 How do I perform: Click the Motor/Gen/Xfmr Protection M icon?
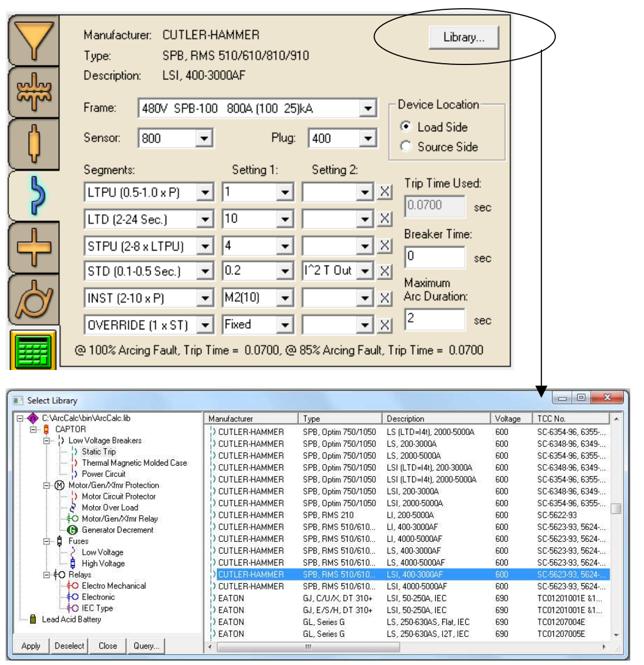pyautogui.click(x=59, y=485)
